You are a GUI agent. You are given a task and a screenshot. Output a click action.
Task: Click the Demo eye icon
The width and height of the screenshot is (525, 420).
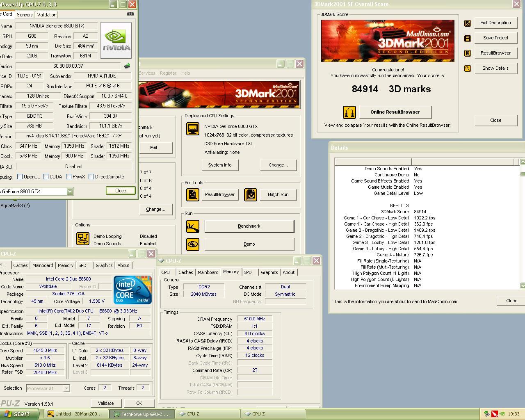(x=193, y=244)
